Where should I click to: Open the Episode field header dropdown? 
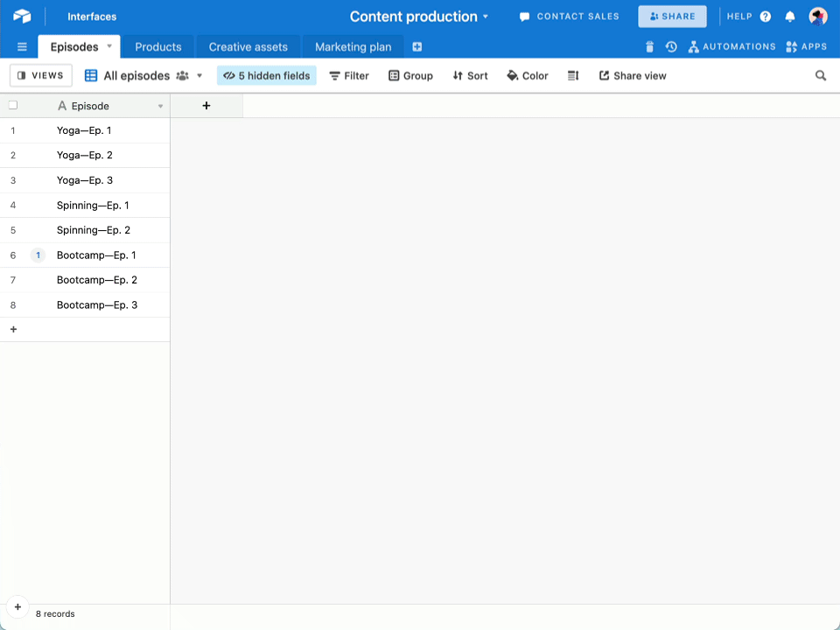tap(160, 106)
